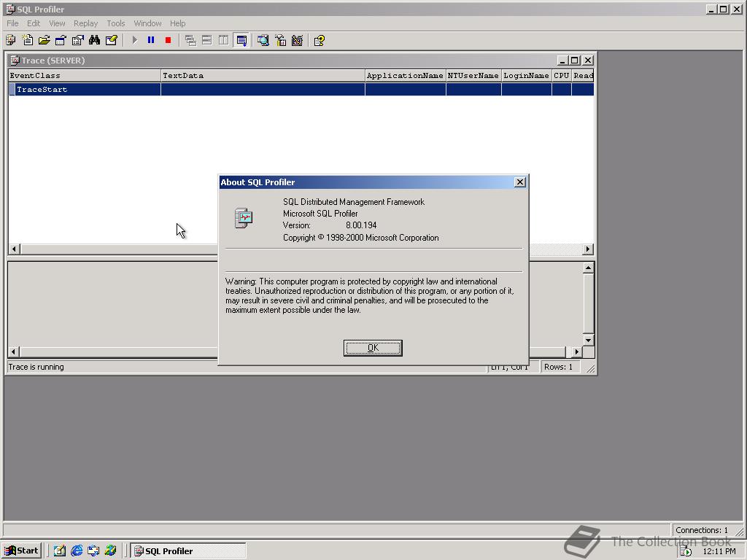Clear the trace window using the eraser icon
Screen dimensions: 747x560
pos(112,41)
